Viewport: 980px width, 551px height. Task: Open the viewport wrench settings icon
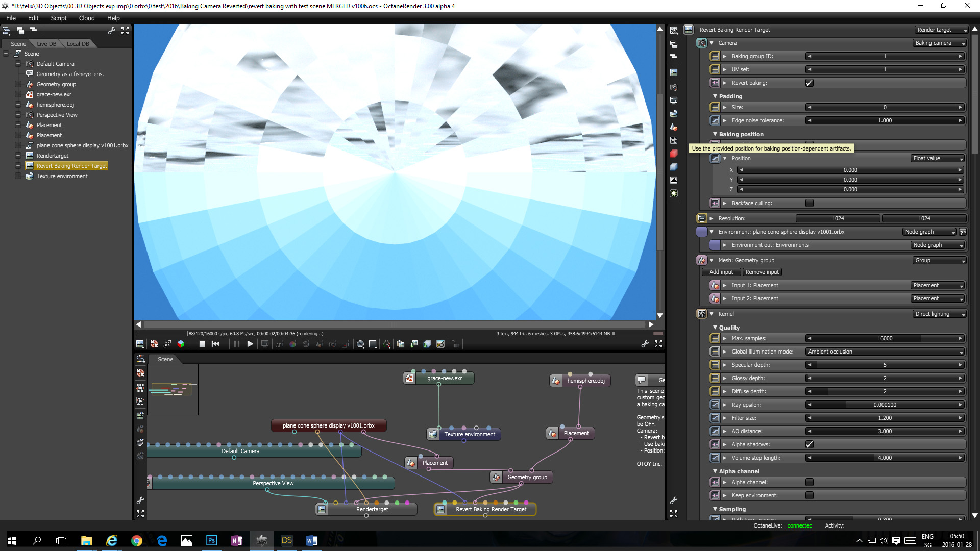(645, 344)
